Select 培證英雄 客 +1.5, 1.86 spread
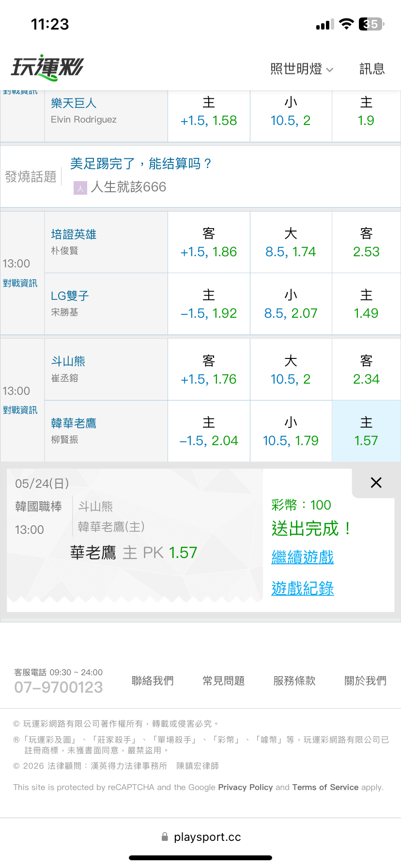The image size is (401, 868). 209,242
